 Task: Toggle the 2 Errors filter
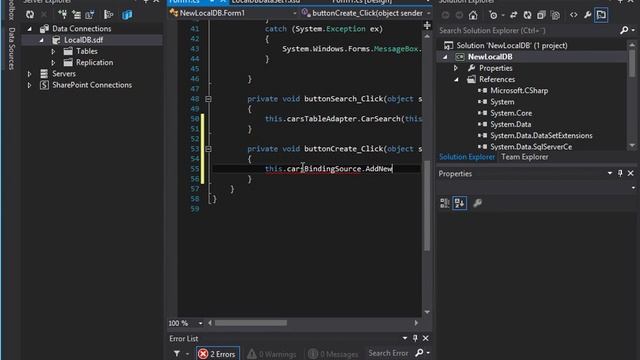(218, 353)
